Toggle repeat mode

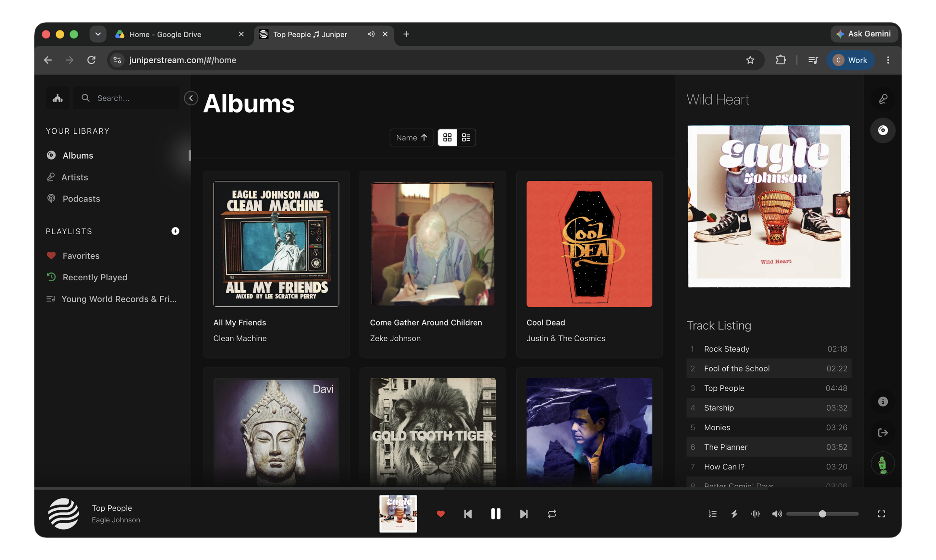point(552,514)
